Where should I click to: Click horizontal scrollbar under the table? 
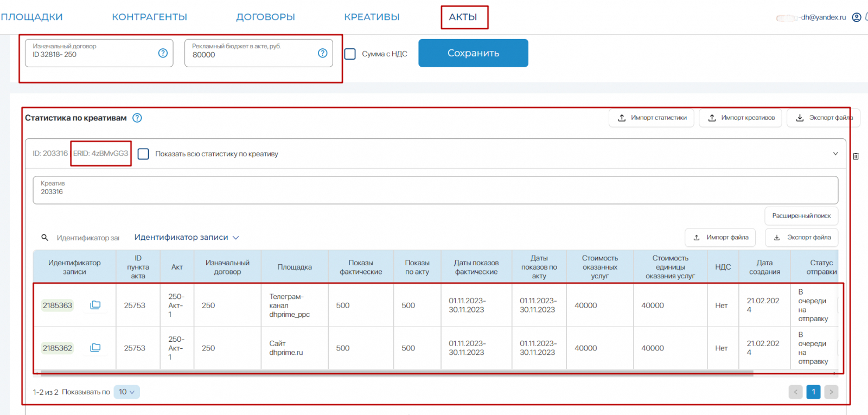coord(396,373)
